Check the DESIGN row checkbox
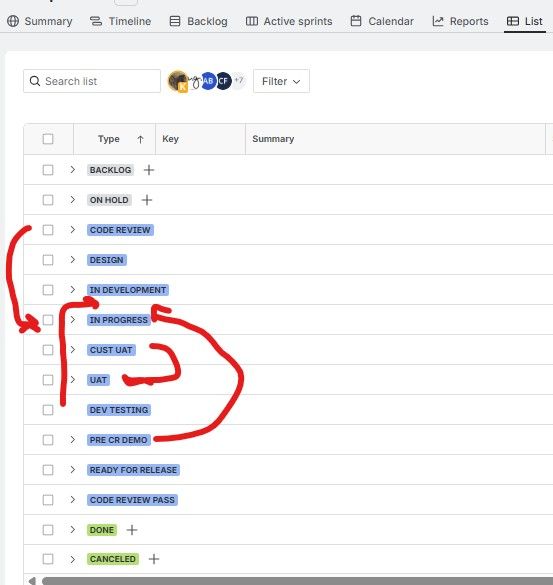Screen dimensions: 553x585 pyautogui.click(x=48, y=260)
